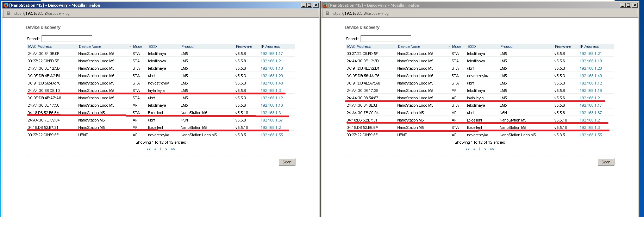Click the Firefox icon in the right window title bar
The width and height of the screenshot is (644, 237).
[325, 5]
